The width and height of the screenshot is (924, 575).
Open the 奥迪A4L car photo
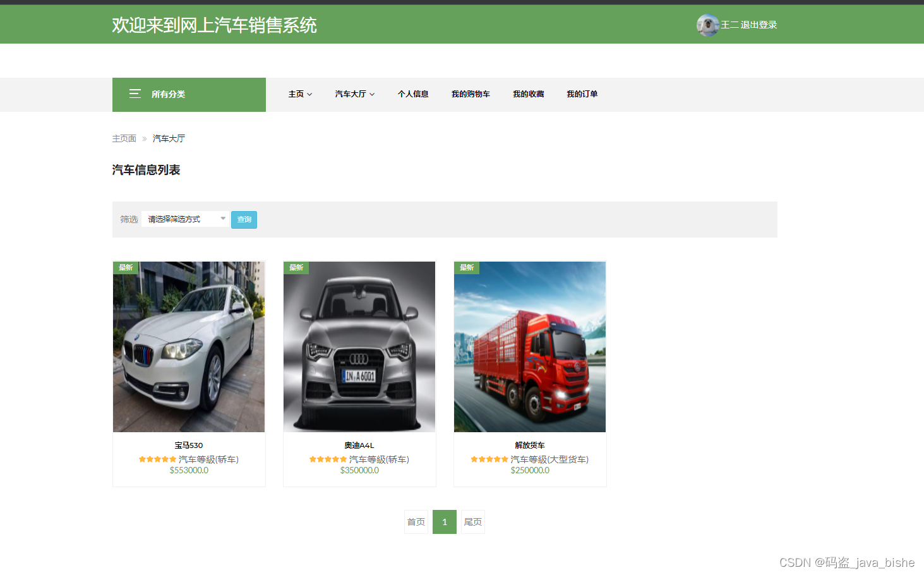(x=359, y=347)
